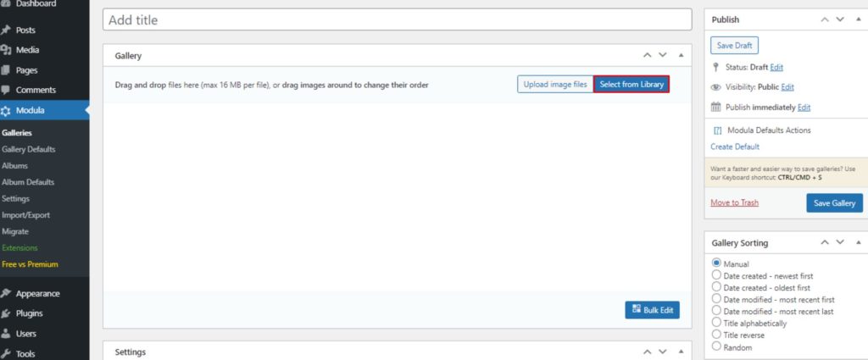Click the Users person icon

7,333
